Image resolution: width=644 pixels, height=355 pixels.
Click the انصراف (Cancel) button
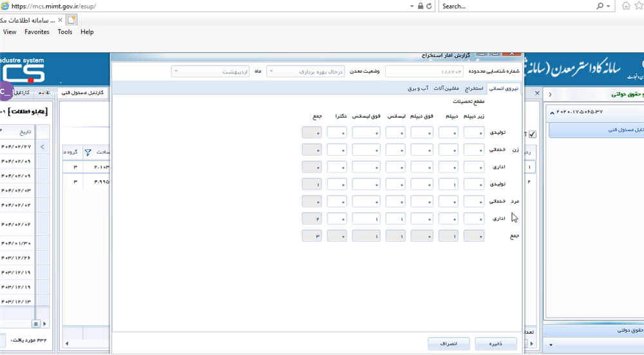point(449,344)
